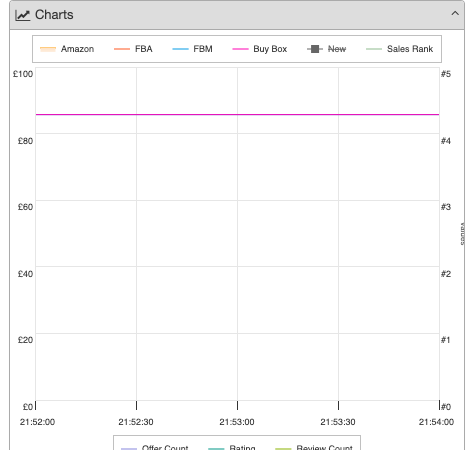
Task: Toggle the Rating legend entry
Action: pyautogui.click(x=232, y=447)
